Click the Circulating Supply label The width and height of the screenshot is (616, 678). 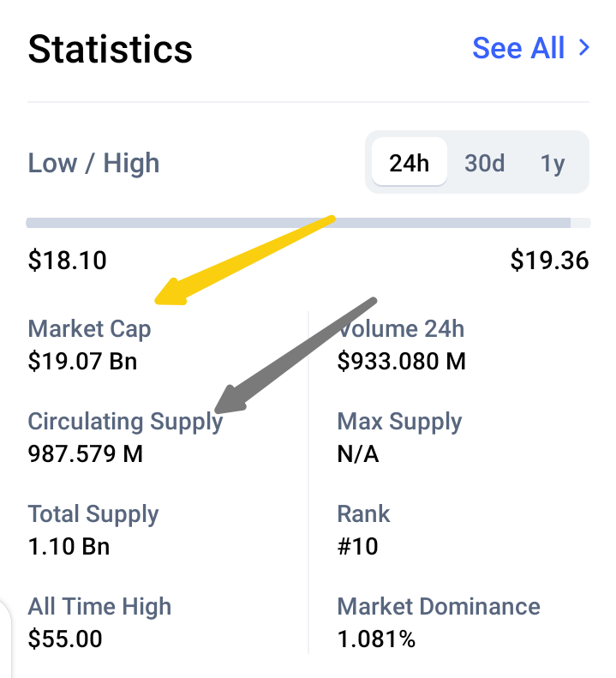(125, 422)
